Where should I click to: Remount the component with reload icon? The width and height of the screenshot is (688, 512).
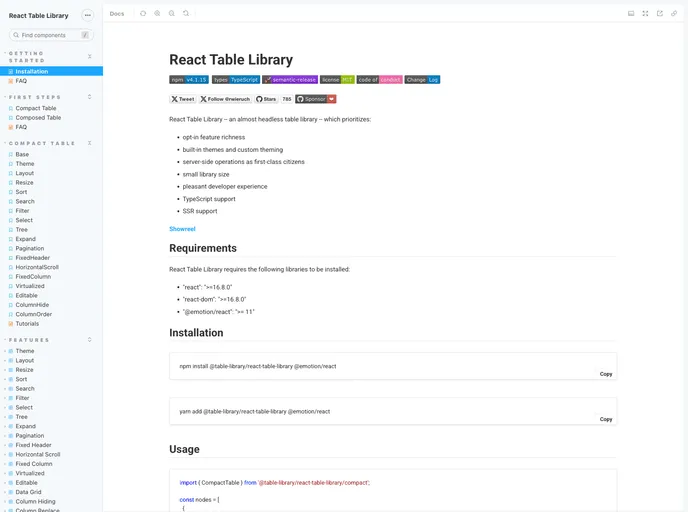tap(143, 14)
